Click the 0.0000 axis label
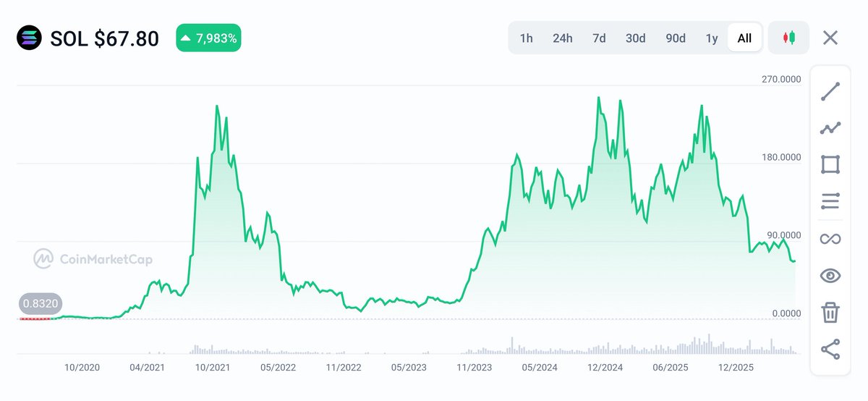The height and width of the screenshot is (401, 868). pyautogui.click(x=787, y=313)
